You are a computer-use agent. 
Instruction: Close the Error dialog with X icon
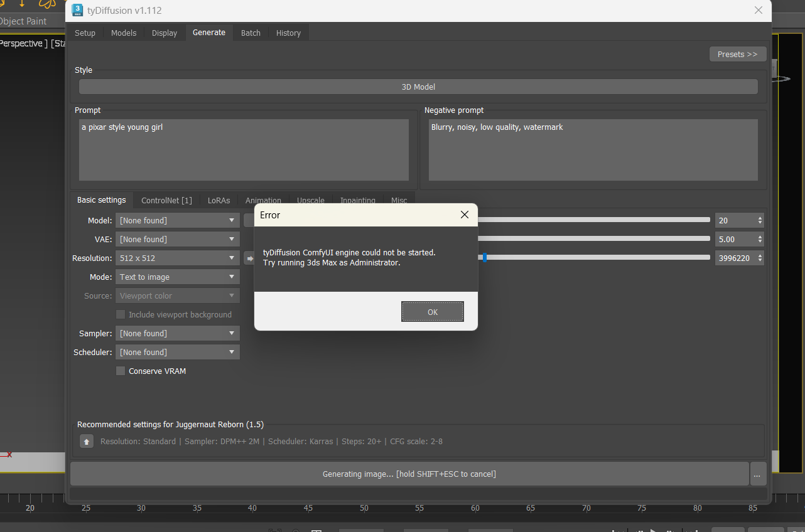[464, 215]
